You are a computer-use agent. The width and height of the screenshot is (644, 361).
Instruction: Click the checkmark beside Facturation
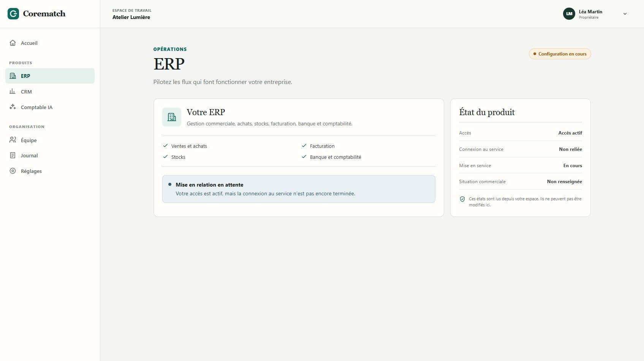tap(304, 146)
